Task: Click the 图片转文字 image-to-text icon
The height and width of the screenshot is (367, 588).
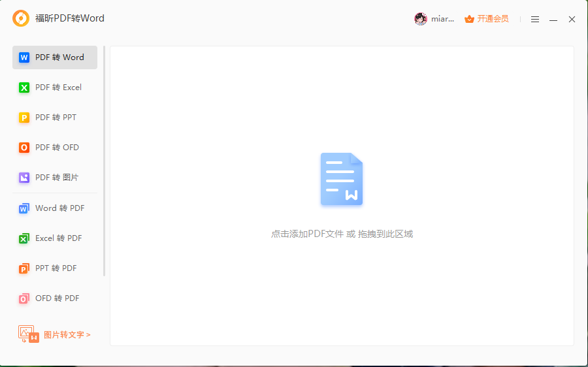Action: 29,334
